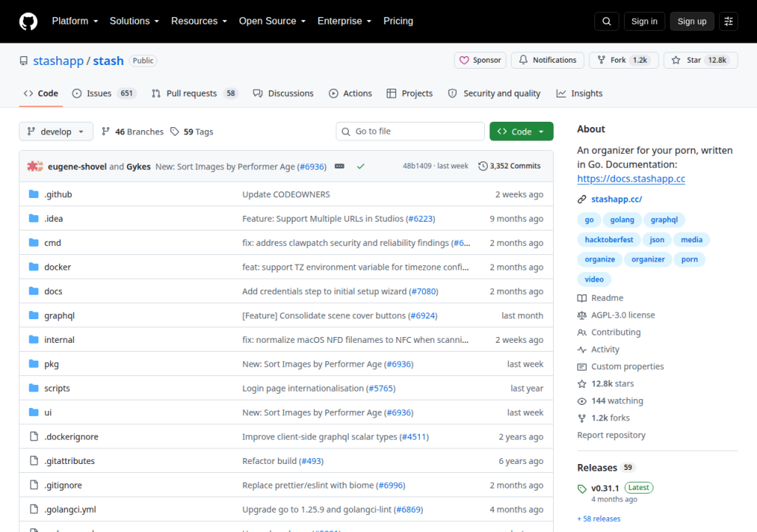Switch to the Projects tab
This screenshot has width=757, height=532.
pos(410,94)
